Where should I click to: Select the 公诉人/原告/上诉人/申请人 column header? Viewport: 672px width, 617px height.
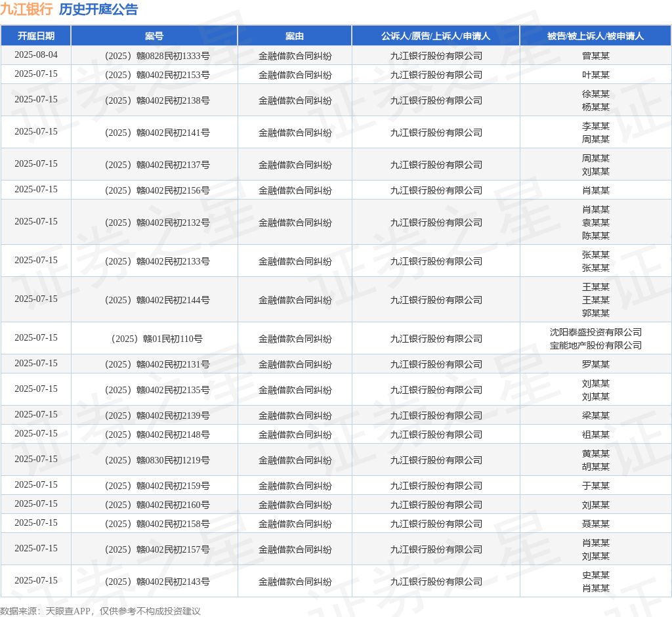click(436, 36)
